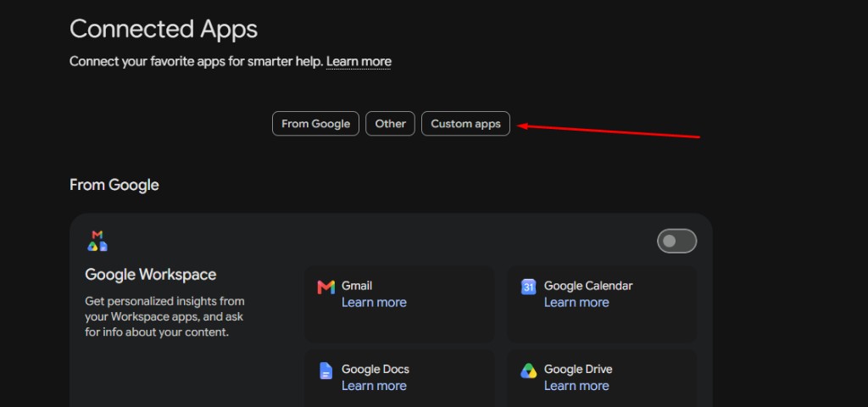Enable the Google Workspace toggle switch

point(676,241)
